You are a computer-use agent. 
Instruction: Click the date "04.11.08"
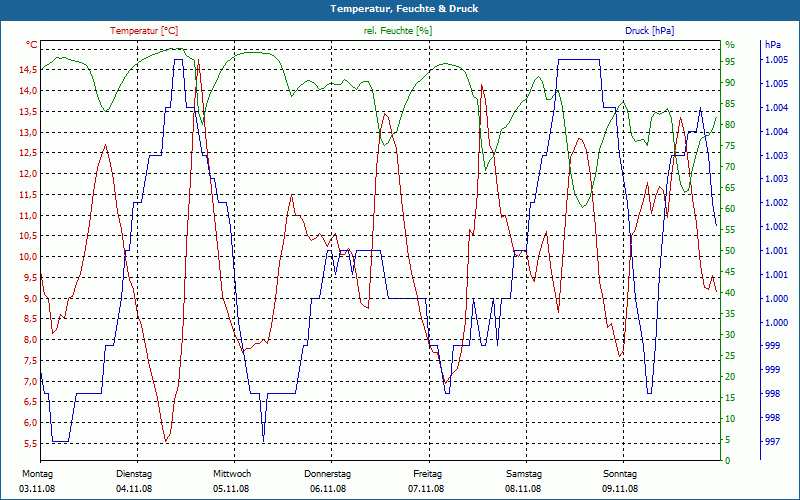134,489
